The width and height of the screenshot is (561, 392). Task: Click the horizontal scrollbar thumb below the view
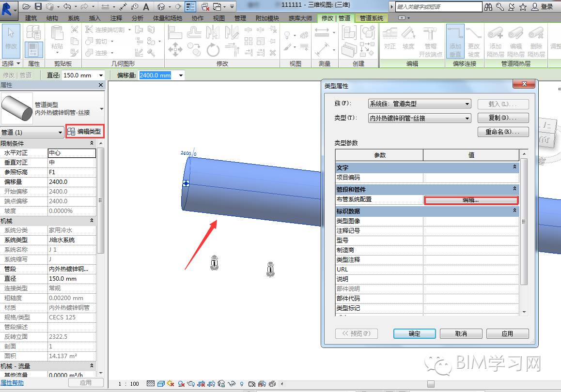tap(431, 384)
